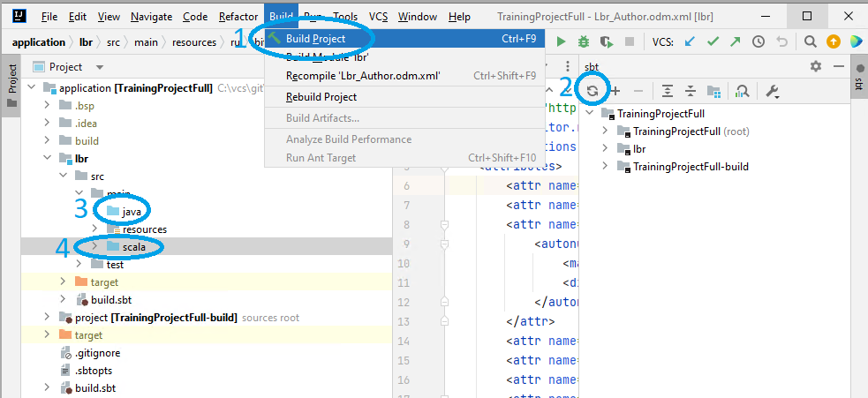Open sbt panel gear options
This screenshot has width=868, height=398.
[x=816, y=67]
